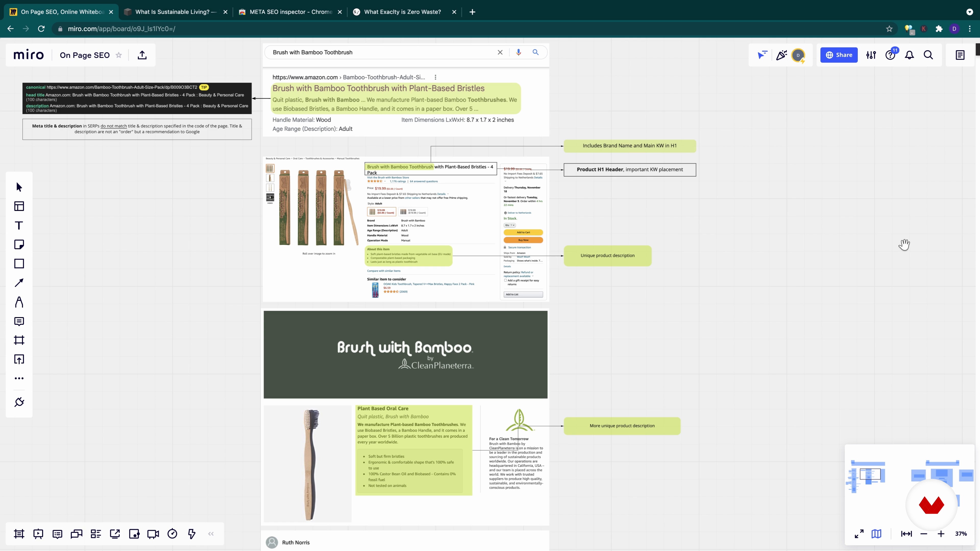
Task: Open the voting tool
Action: [x=134, y=534]
